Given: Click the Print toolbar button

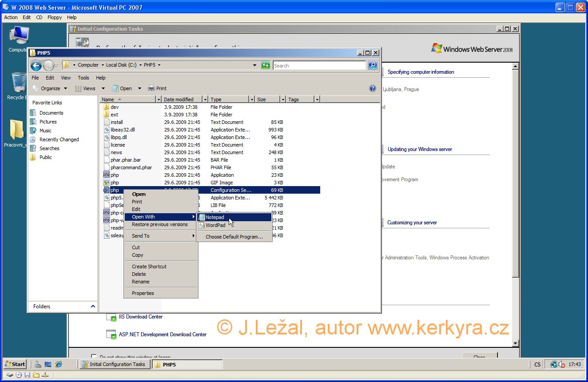Looking at the screenshot, I should [157, 88].
